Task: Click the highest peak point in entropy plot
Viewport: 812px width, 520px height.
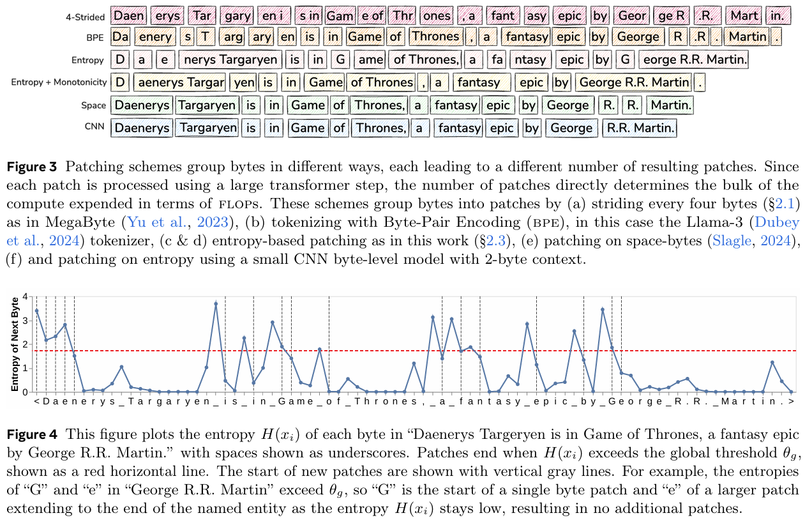Action: pos(216,303)
